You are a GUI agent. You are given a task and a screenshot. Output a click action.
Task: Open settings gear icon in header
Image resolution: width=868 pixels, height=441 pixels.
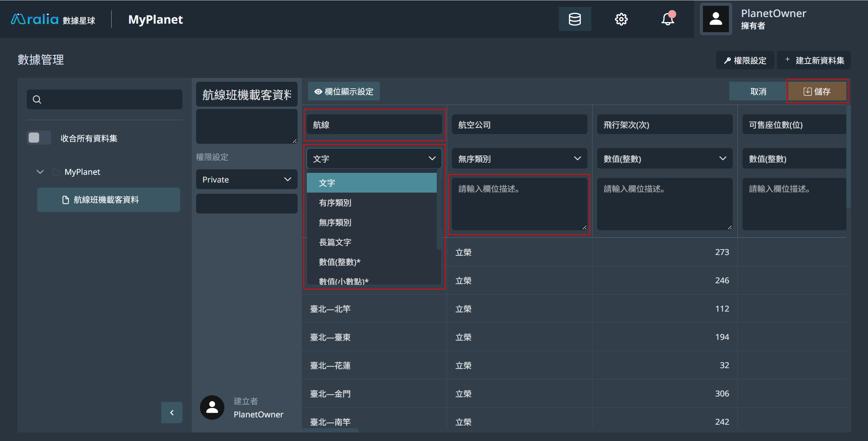click(x=621, y=19)
